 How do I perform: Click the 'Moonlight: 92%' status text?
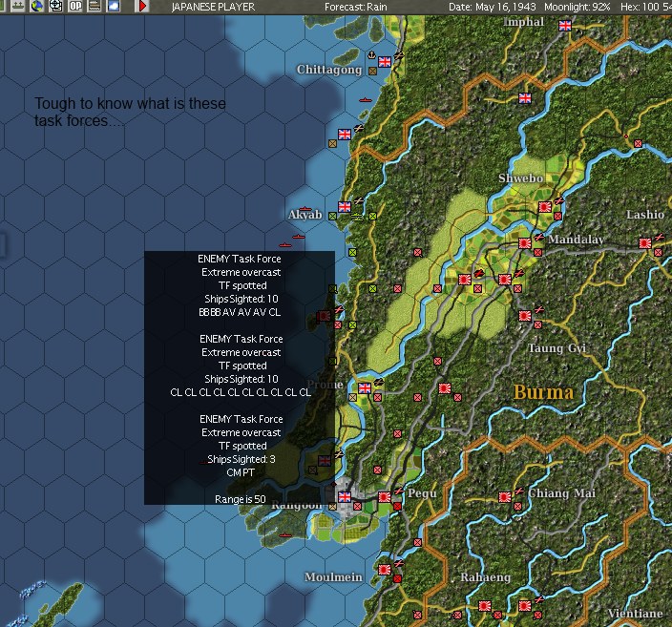[577, 7]
